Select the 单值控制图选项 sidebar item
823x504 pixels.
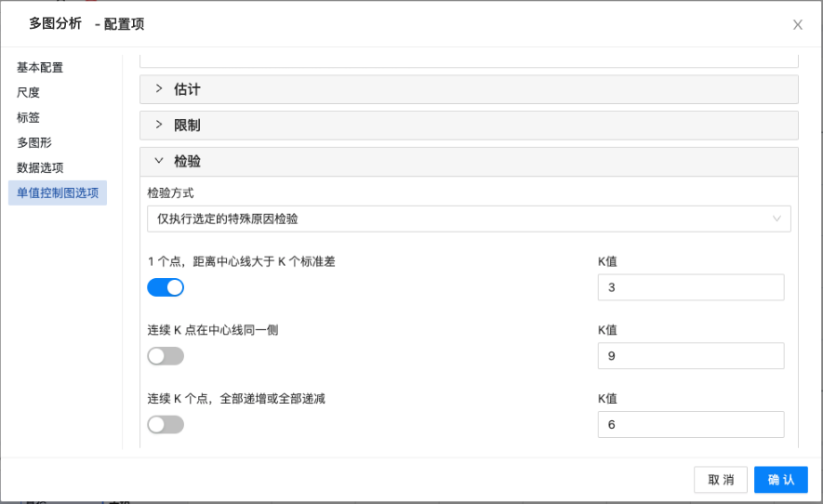tap(58, 193)
